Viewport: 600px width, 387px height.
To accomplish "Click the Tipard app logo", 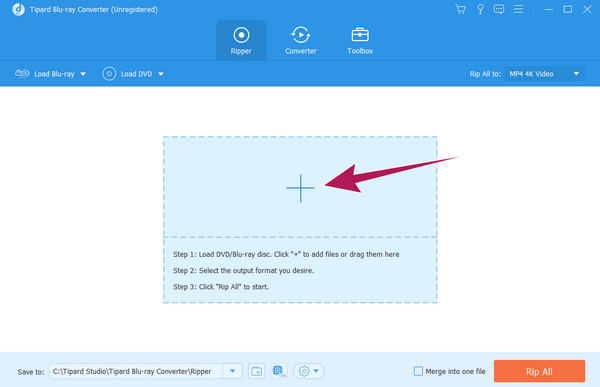I will coord(18,9).
